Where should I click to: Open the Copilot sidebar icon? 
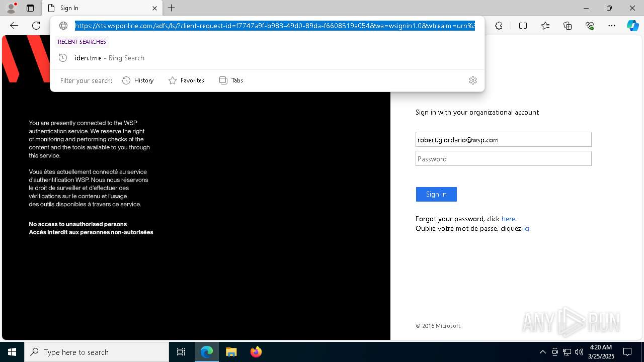(632, 26)
